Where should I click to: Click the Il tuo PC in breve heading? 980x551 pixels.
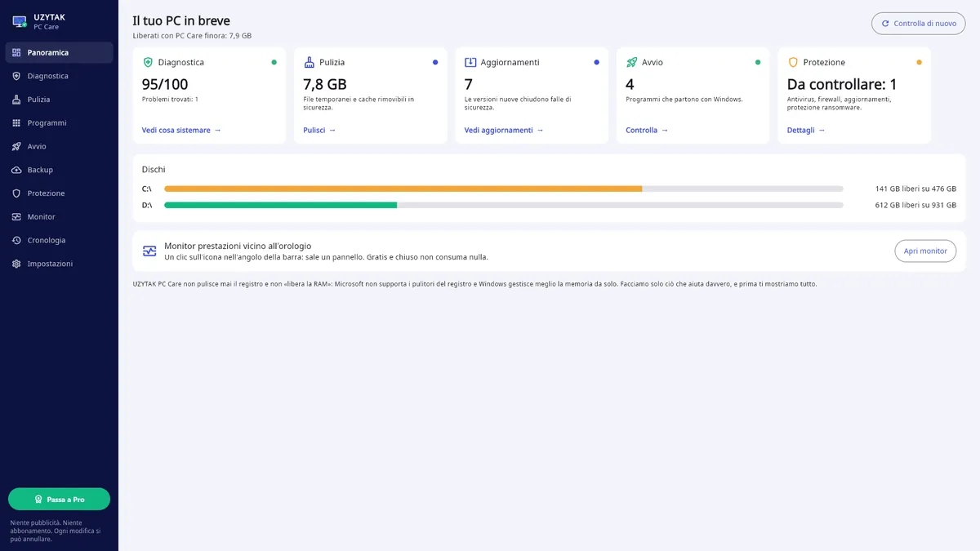coord(181,20)
